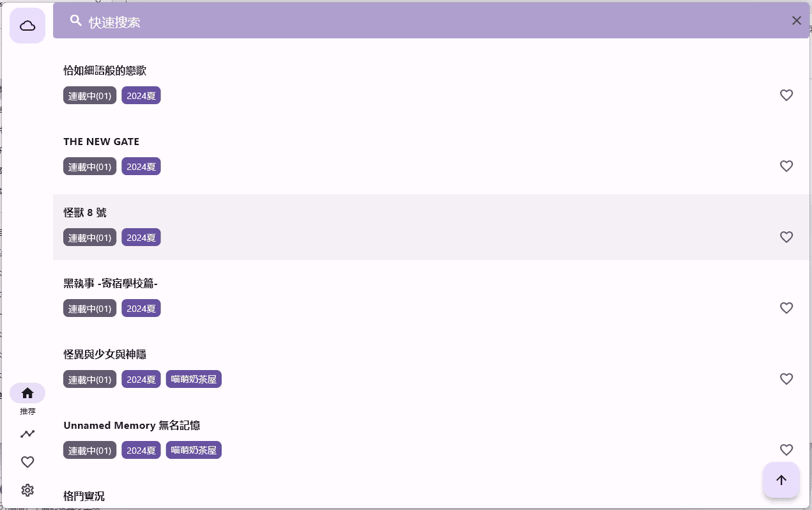Favorite Unnamed Memory 無名記憶

(x=786, y=450)
